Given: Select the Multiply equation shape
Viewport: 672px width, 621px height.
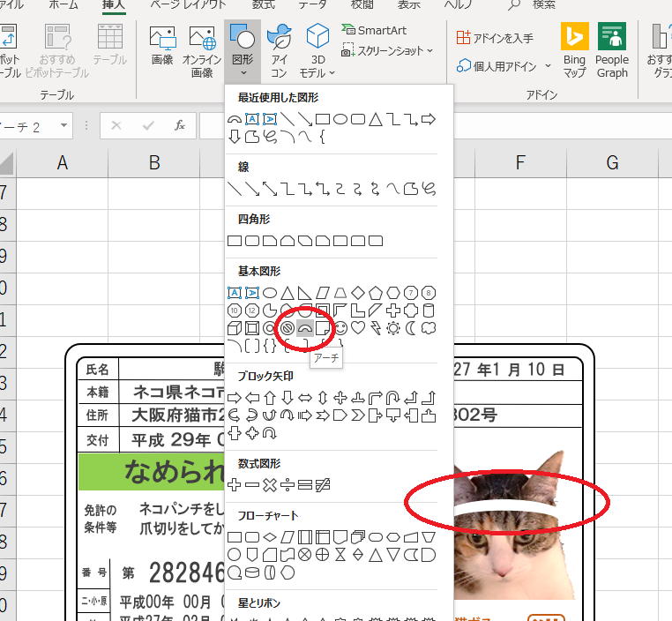Looking at the screenshot, I should pos(270,485).
